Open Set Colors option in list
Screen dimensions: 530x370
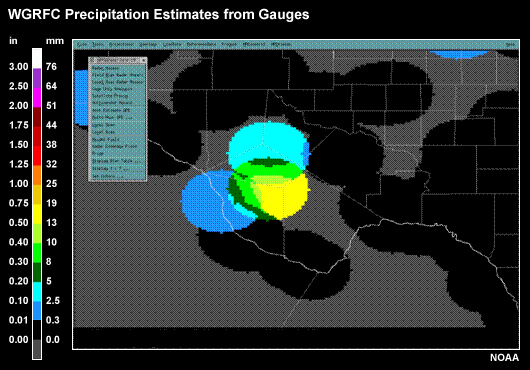pos(108,176)
